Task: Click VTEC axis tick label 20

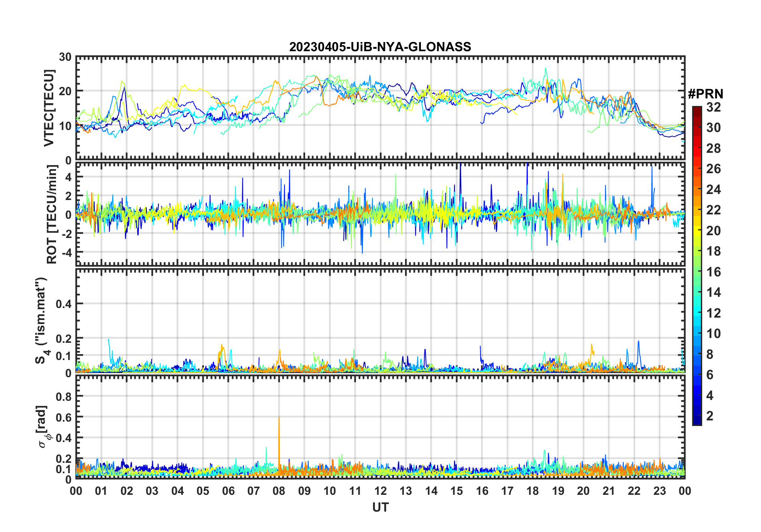Action: click(65, 91)
